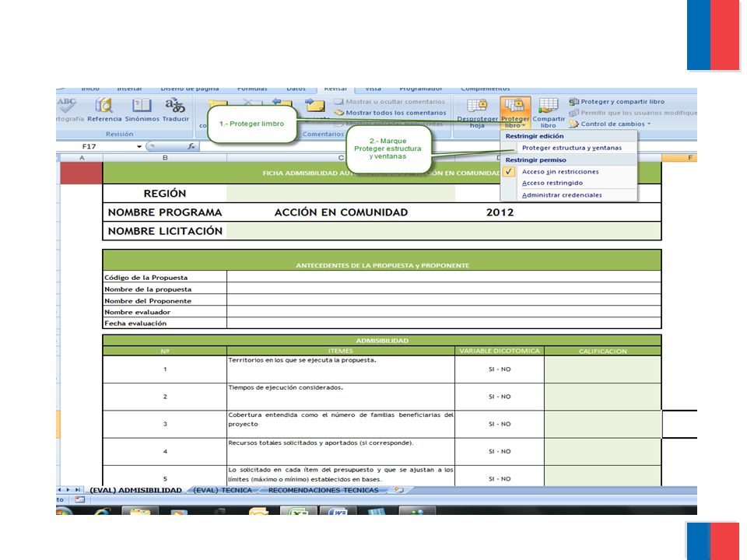Open Administrar credenciales menu entry
Viewport: 747px width, 560px height.
click(562, 194)
